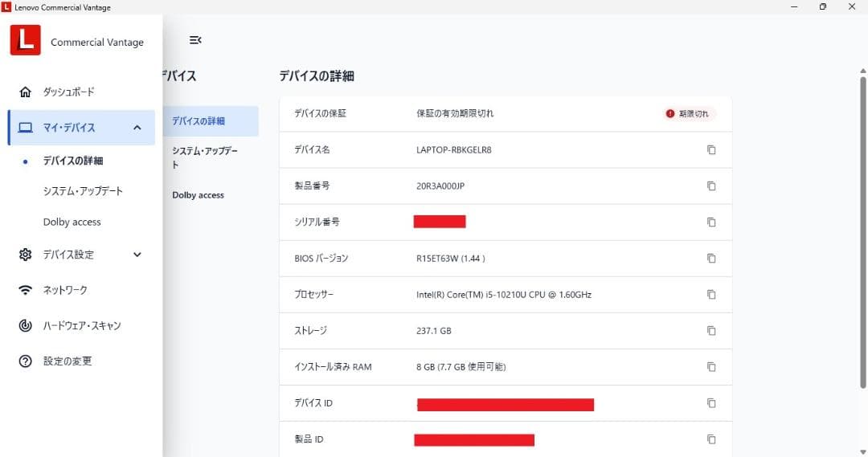Click the 期限切れ warranty status badge

[689, 113]
